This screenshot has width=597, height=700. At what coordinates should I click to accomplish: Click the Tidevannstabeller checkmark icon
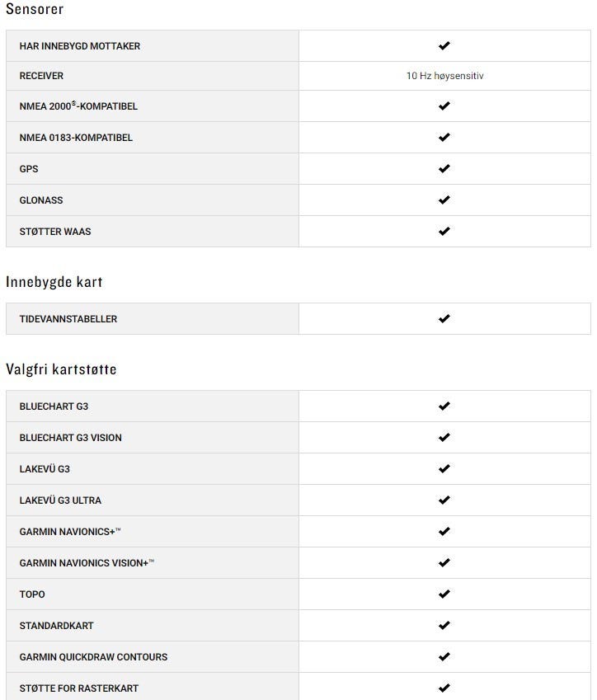tap(444, 319)
